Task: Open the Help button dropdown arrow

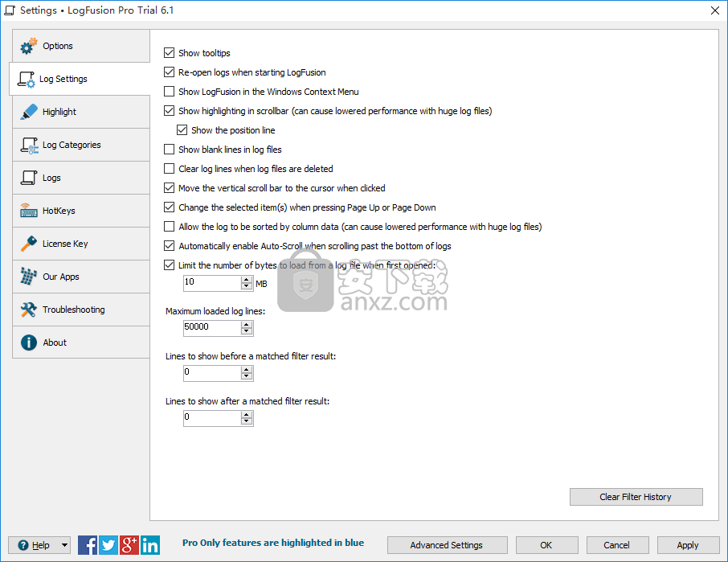Action: pos(64,545)
